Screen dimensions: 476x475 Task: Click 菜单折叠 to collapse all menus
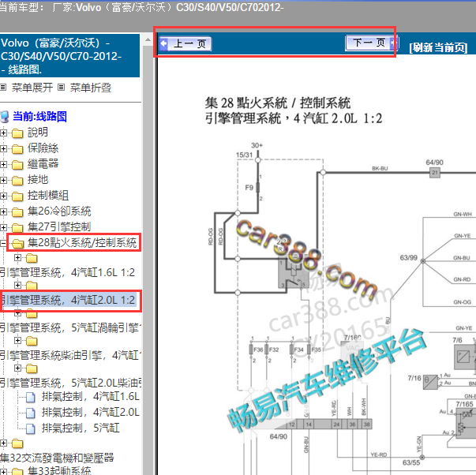91,88
